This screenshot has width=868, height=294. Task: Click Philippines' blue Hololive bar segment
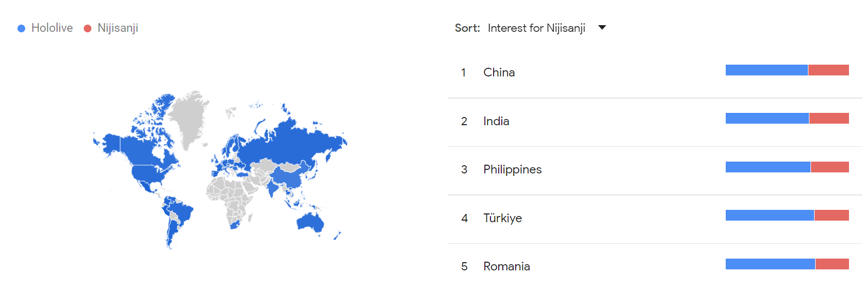(x=768, y=167)
